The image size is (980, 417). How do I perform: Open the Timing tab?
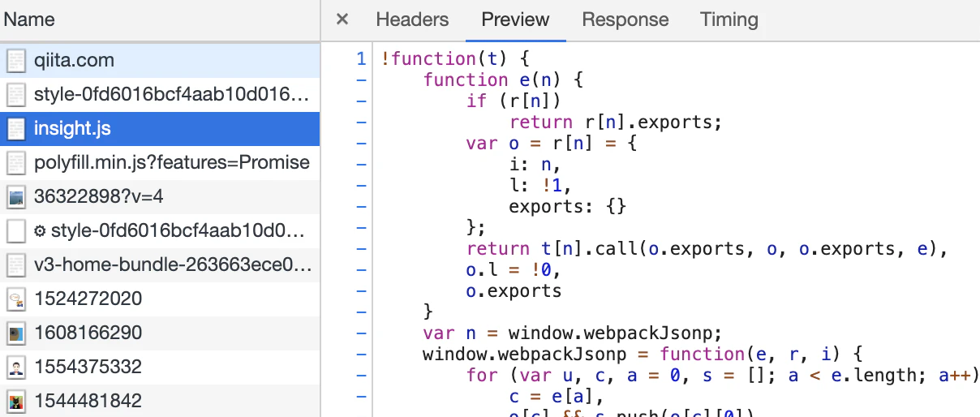(x=729, y=19)
